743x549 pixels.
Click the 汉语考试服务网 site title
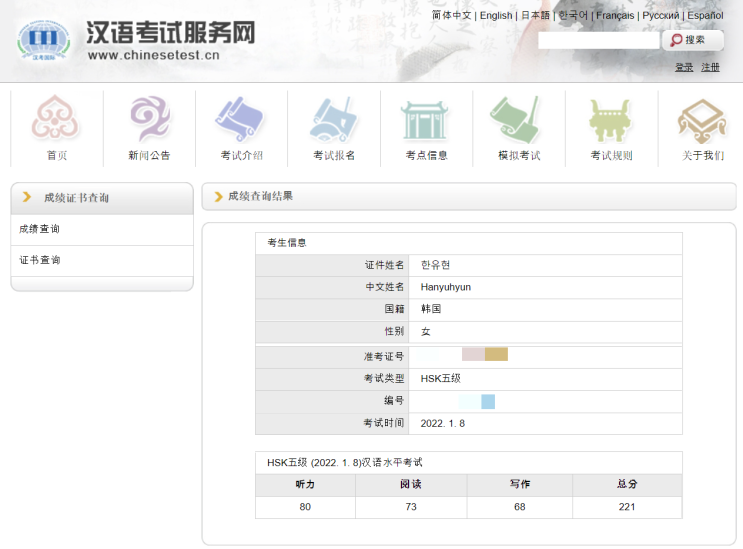coord(171,32)
